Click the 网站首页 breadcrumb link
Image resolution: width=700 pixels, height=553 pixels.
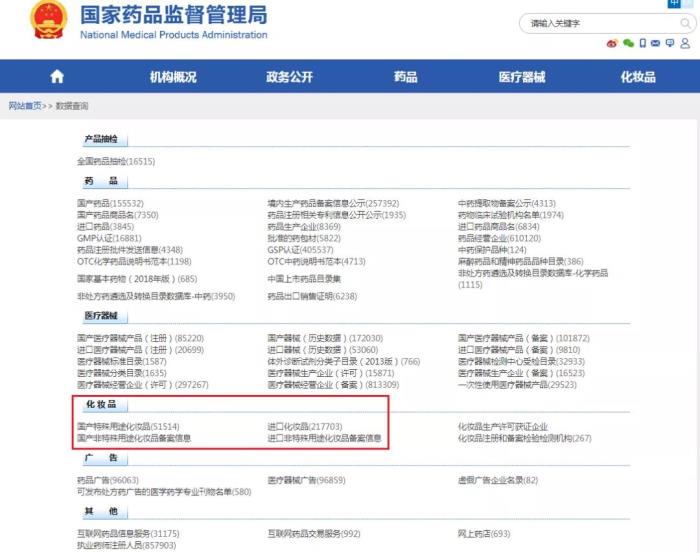point(25,105)
